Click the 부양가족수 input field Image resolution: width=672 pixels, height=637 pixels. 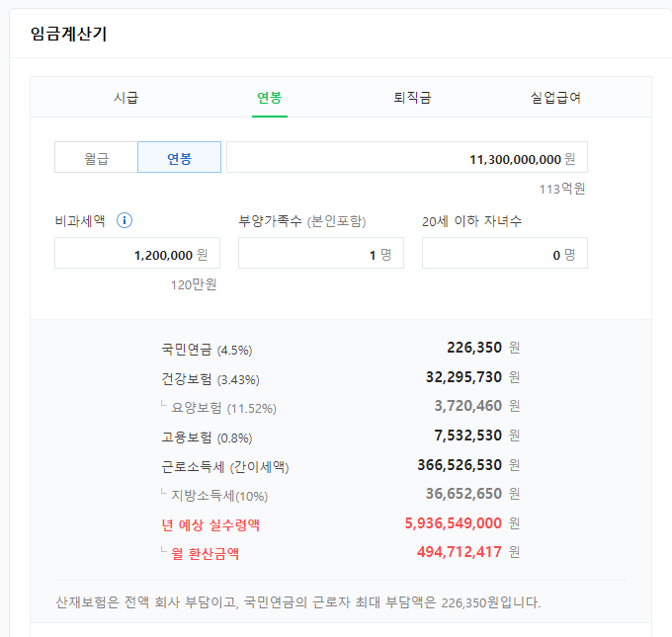(320, 254)
